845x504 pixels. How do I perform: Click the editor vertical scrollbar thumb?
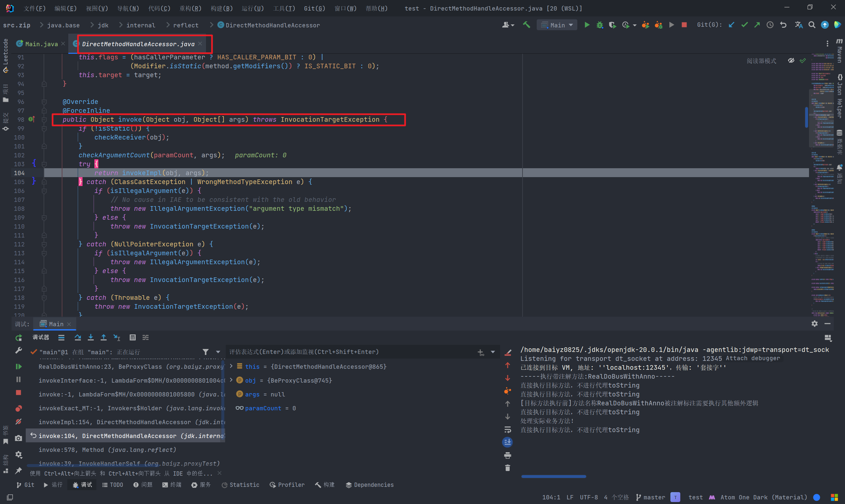806,117
